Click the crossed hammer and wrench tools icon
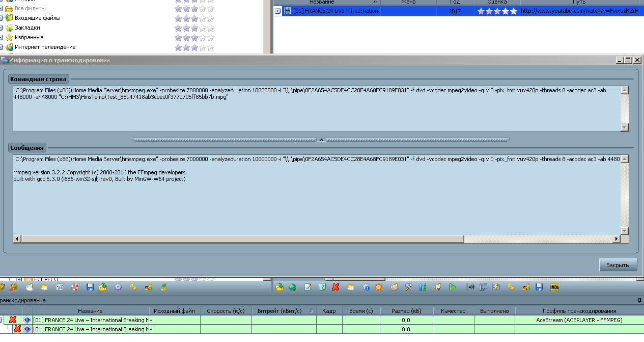Screen dimensions: 644x342 coord(408,287)
